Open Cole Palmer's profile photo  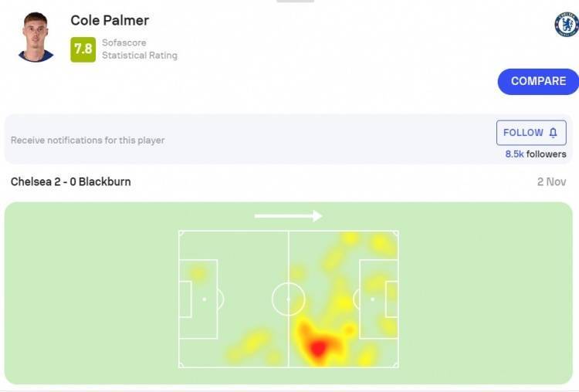coord(36,37)
